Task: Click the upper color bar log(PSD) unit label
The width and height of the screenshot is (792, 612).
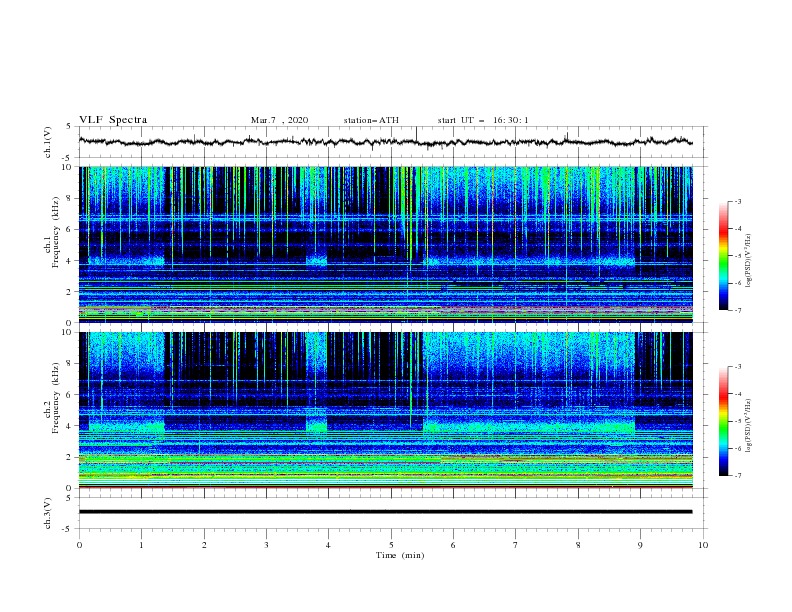Action: [748, 261]
